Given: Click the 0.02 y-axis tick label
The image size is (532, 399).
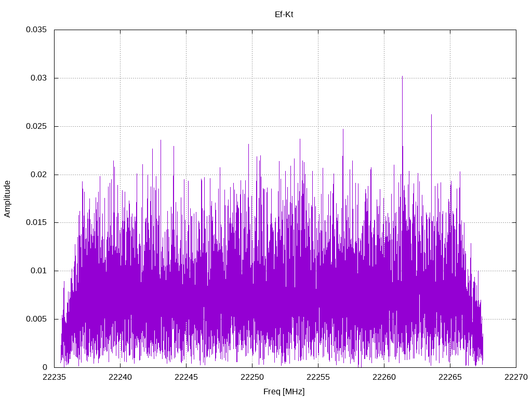Looking at the screenshot, I should tap(38, 175).
